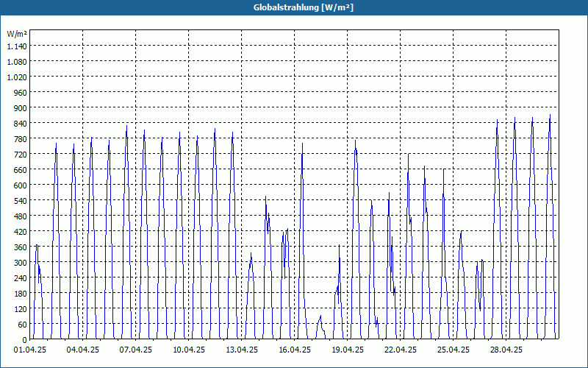Select the 1.140 y-axis value
The height and width of the screenshot is (368, 588).
point(17,46)
